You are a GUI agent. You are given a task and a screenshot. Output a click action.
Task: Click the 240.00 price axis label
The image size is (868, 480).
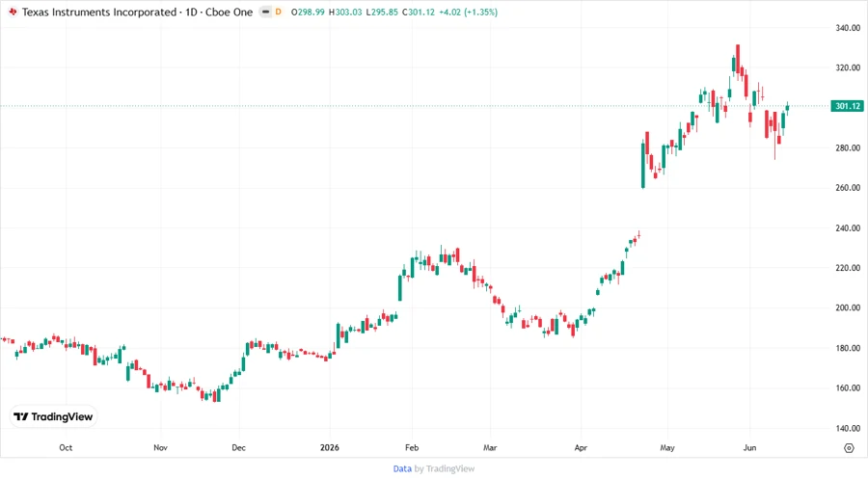[x=848, y=227]
